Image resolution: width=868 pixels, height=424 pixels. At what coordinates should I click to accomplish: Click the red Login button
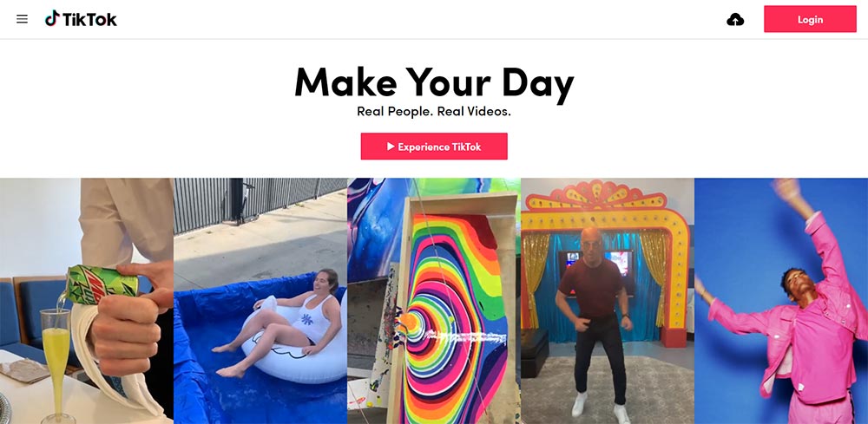810,19
